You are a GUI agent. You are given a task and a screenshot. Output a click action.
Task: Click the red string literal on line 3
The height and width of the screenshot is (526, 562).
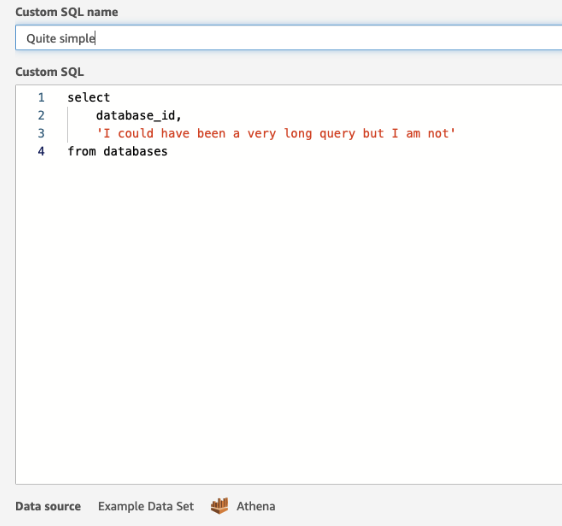click(x=276, y=133)
